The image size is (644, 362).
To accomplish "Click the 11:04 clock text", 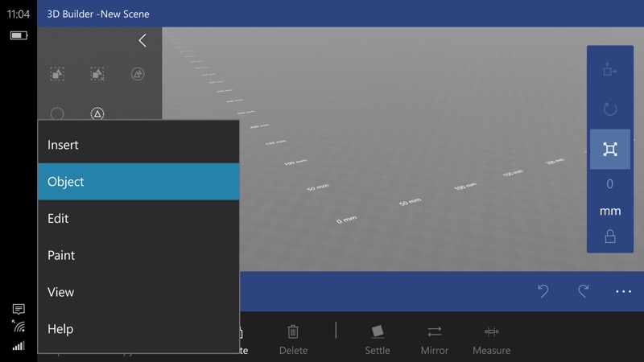I will (x=19, y=14).
